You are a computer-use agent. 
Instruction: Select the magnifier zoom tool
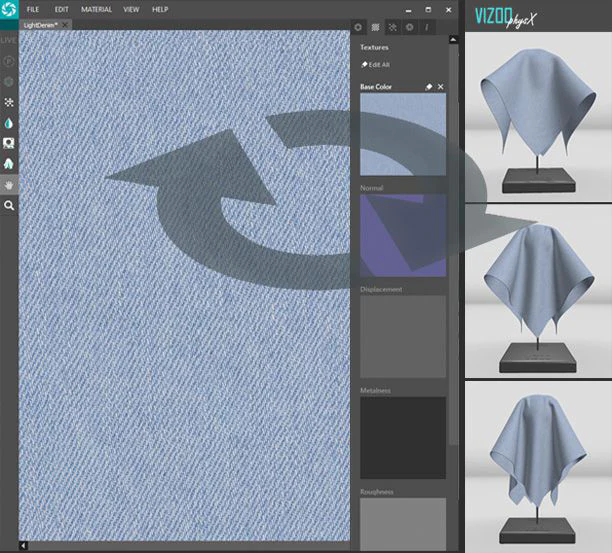(x=9, y=205)
